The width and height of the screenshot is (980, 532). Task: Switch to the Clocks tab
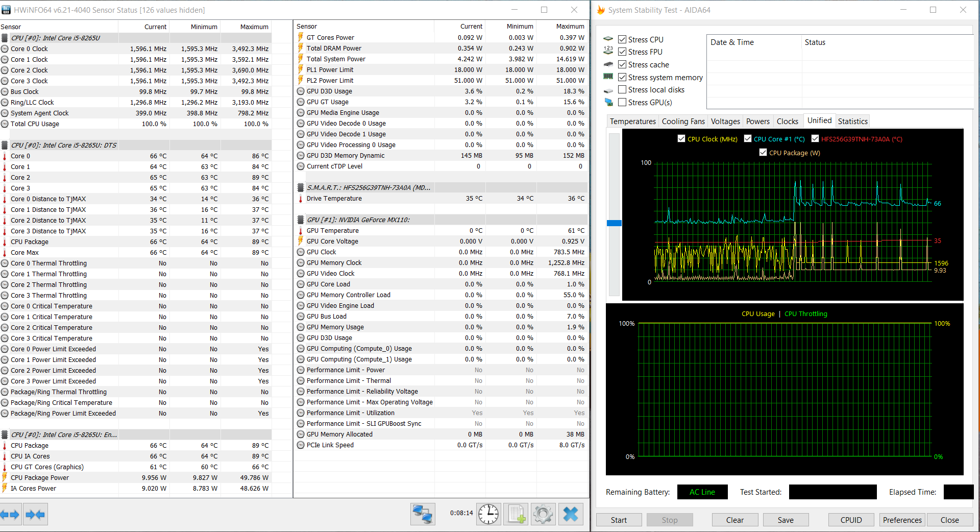[x=788, y=121]
